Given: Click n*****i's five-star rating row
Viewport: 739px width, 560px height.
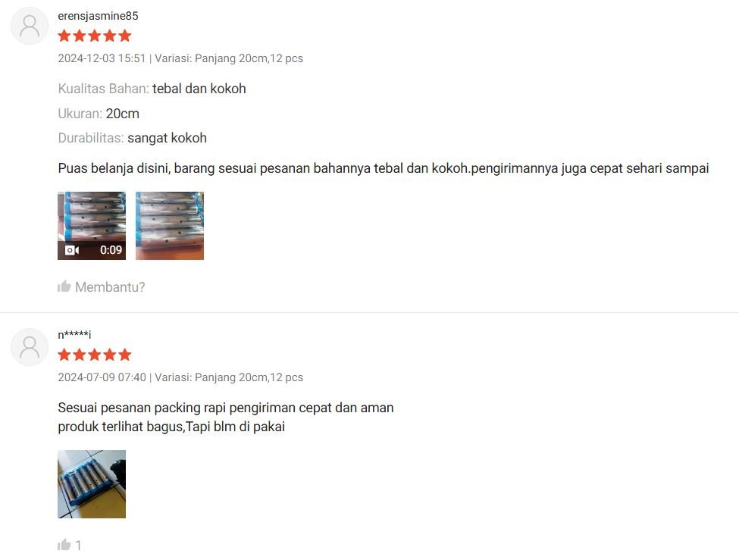Looking at the screenshot, I should 95,355.
